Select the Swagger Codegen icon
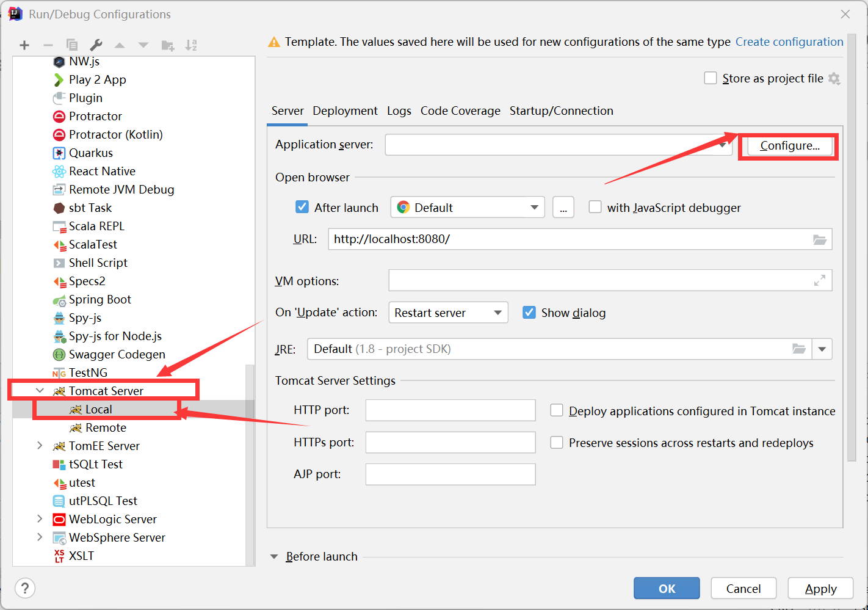The width and height of the screenshot is (868, 610). (59, 355)
